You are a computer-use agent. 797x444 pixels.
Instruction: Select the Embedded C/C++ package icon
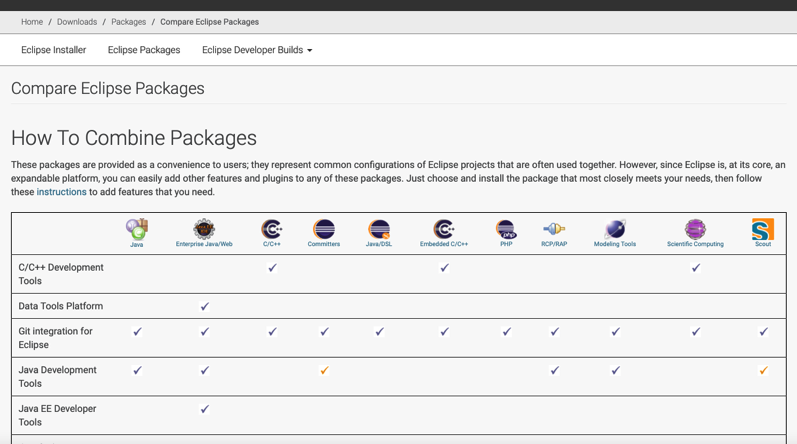[444, 229]
